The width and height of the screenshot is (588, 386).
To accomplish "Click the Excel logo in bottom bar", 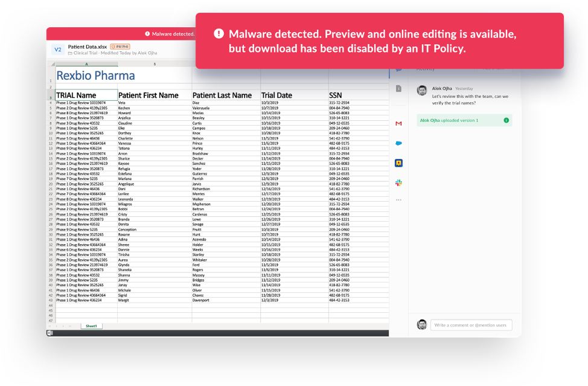I will tap(50, 333).
